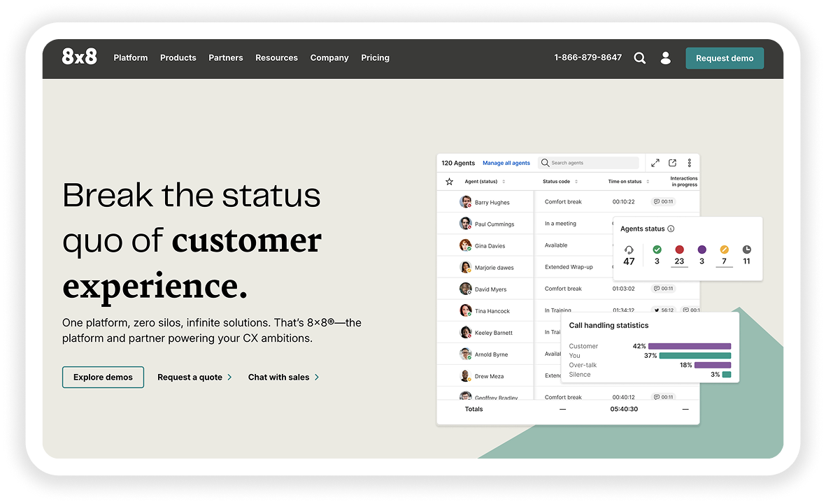Click the "Available" status for Gina Davies
826x504 pixels.
tap(556, 245)
